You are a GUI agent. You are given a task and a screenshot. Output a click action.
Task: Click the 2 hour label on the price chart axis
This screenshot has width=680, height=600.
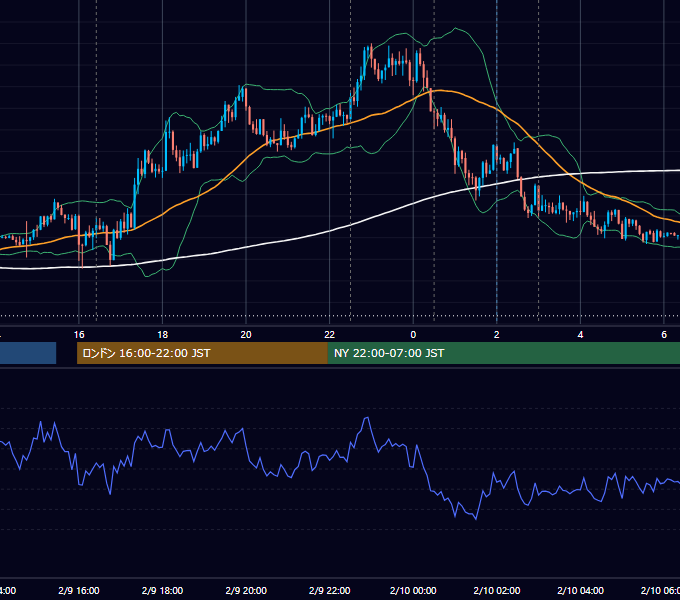point(497,335)
